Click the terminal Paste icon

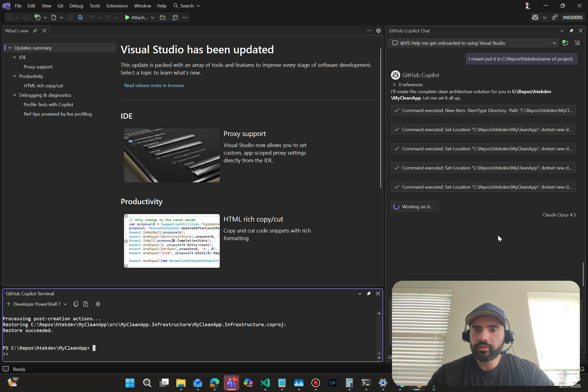coord(86,304)
